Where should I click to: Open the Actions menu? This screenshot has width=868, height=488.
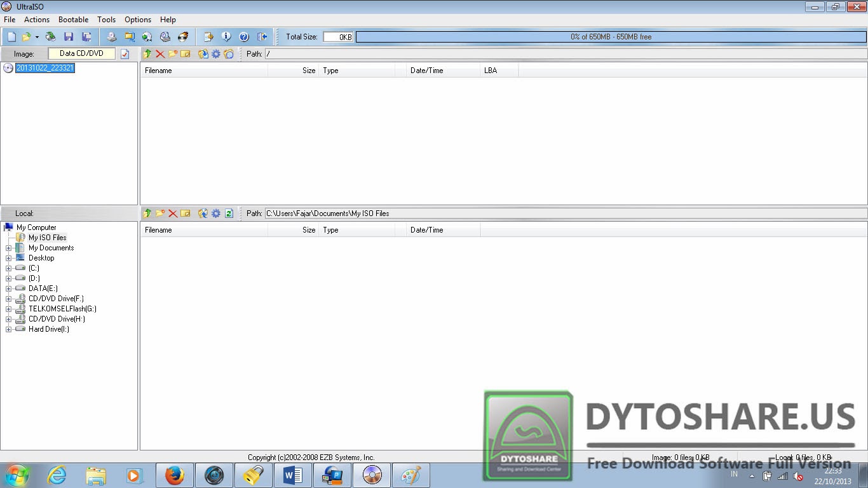(37, 20)
